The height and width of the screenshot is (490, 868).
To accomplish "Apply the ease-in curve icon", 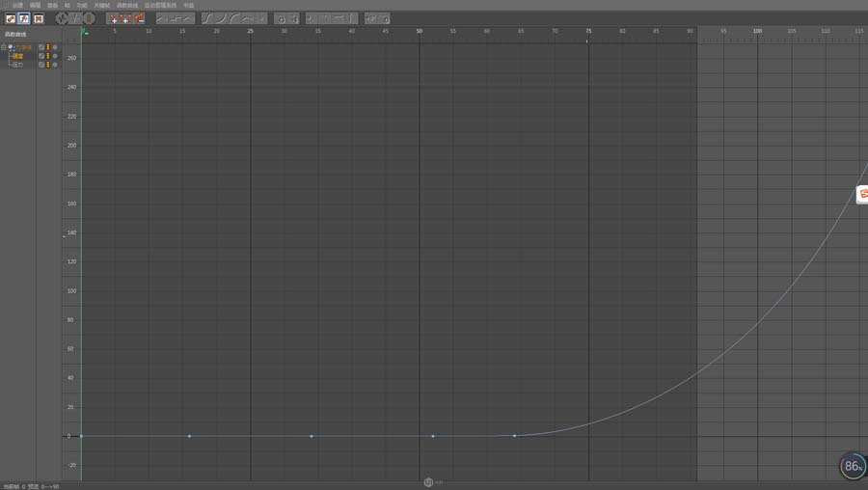I will 221,18.
